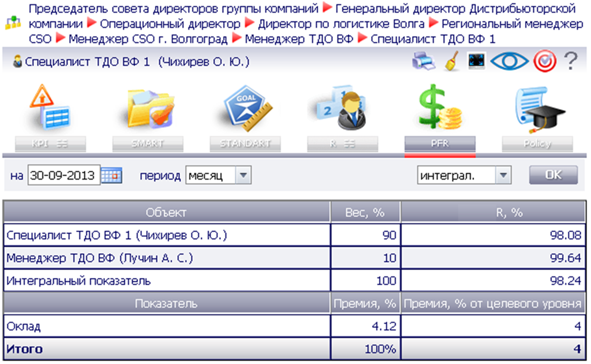Open Менеджер ТДО ВФ breadcrumb link

299,39
